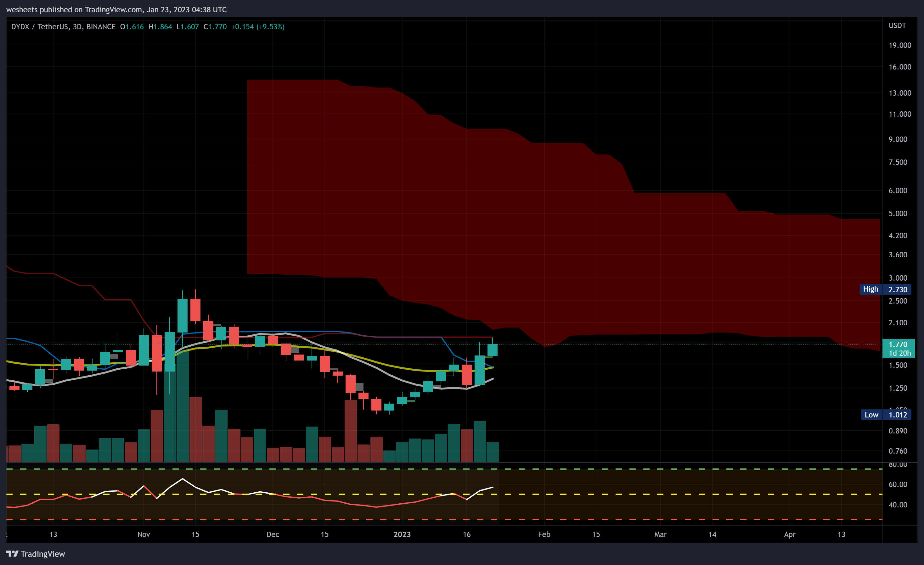Click the RSI 60.00 axis value
The image size is (924, 565).
coord(898,484)
